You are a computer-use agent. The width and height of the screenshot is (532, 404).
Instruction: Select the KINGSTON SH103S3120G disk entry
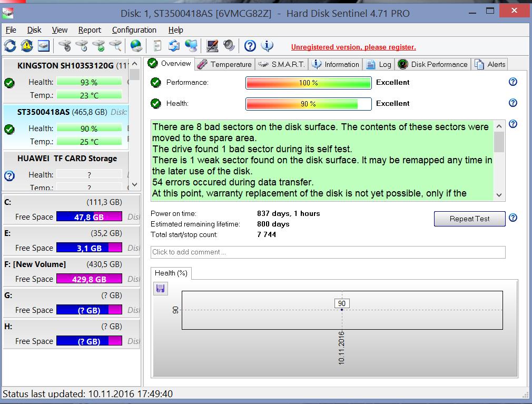tap(65, 66)
